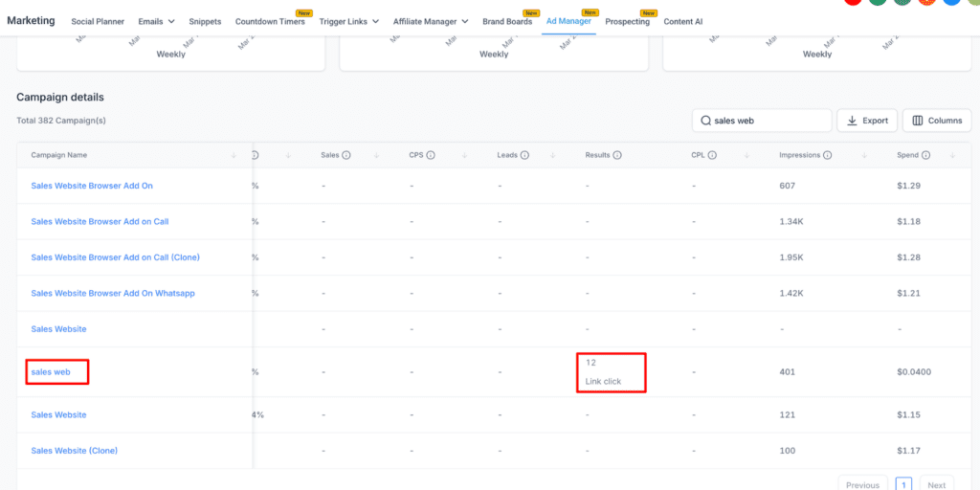
Task: Click the search magnifier icon
Action: tap(705, 121)
